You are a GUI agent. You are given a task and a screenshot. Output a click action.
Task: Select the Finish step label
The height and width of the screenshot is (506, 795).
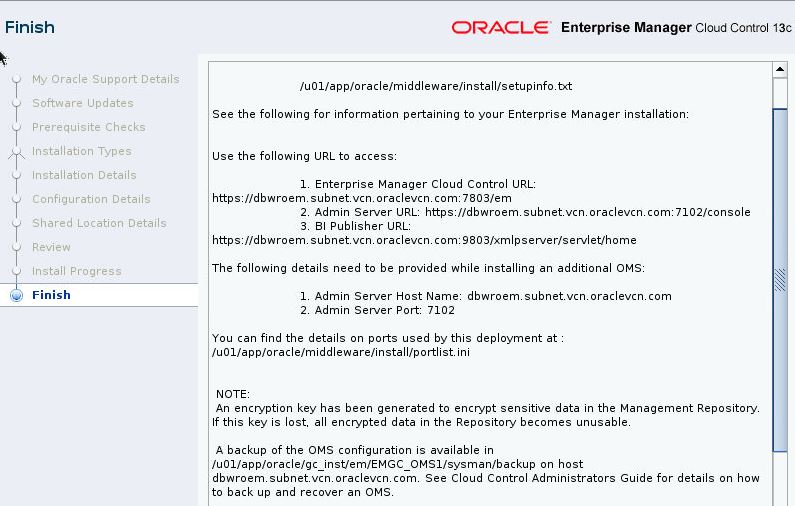click(x=51, y=295)
